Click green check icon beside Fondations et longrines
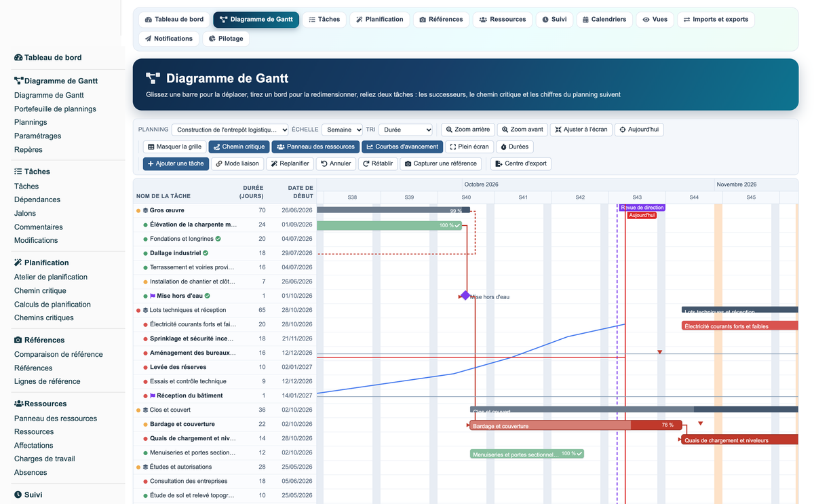This screenshot has height=504, width=814. pyautogui.click(x=218, y=239)
